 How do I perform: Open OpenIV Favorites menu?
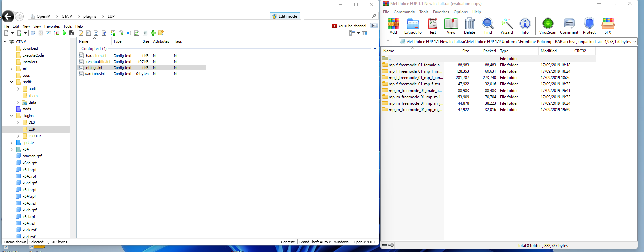click(52, 26)
